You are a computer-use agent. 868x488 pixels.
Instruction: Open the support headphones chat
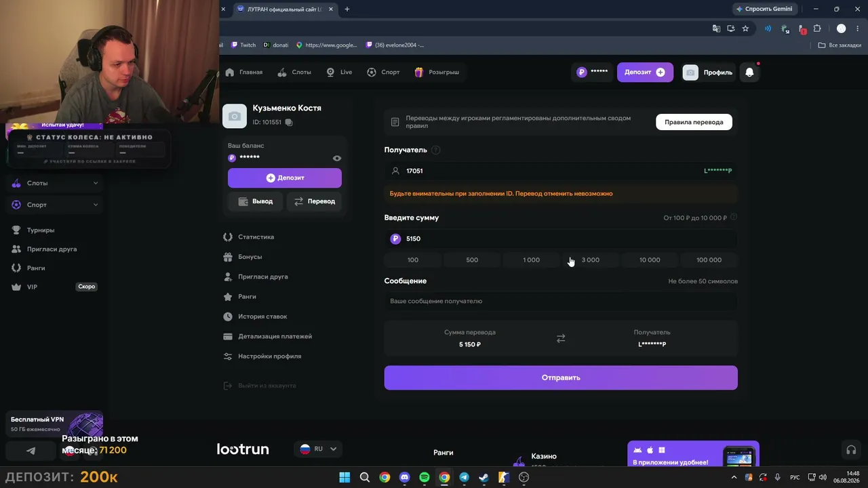tap(851, 450)
